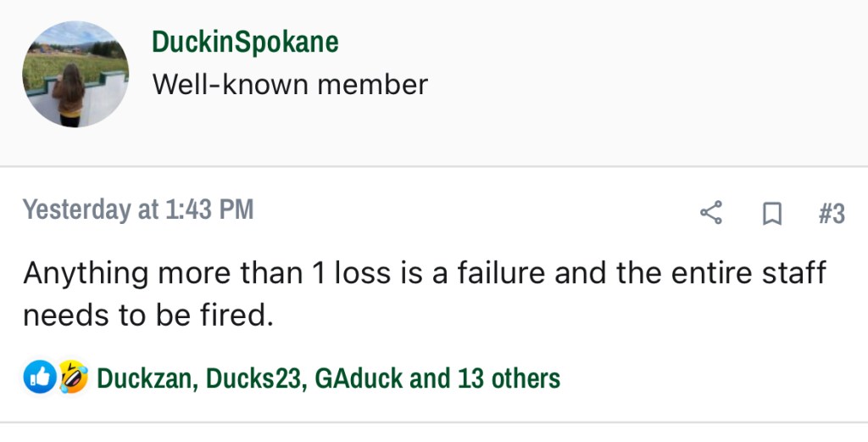The width and height of the screenshot is (868, 442).
Task: Click the "Well-known member" user title
Action: click(x=290, y=85)
